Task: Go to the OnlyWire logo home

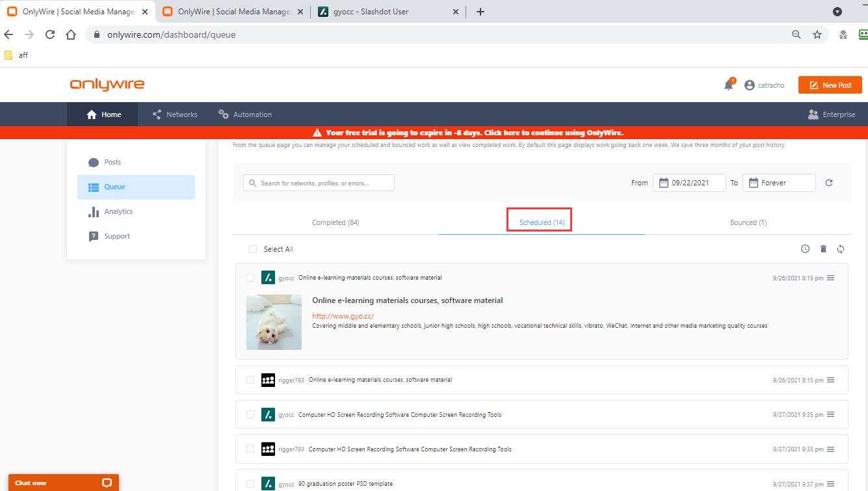Action: tap(107, 85)
